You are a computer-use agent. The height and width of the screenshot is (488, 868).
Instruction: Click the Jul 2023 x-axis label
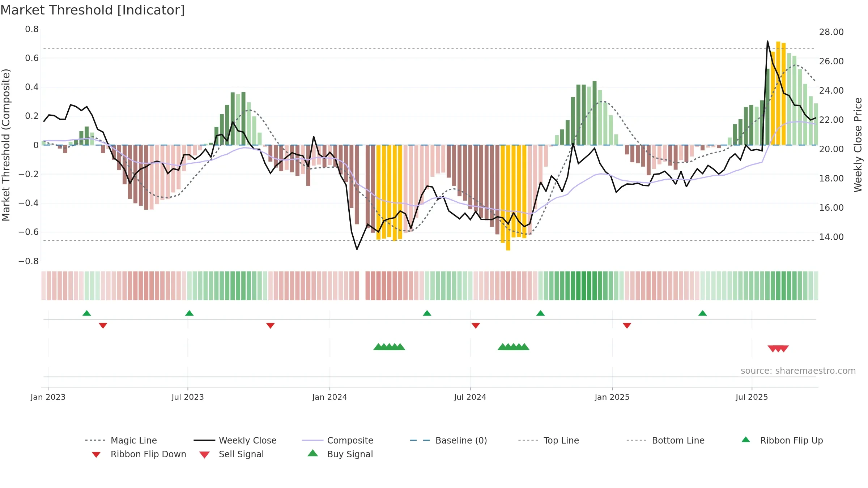(188, 397)
